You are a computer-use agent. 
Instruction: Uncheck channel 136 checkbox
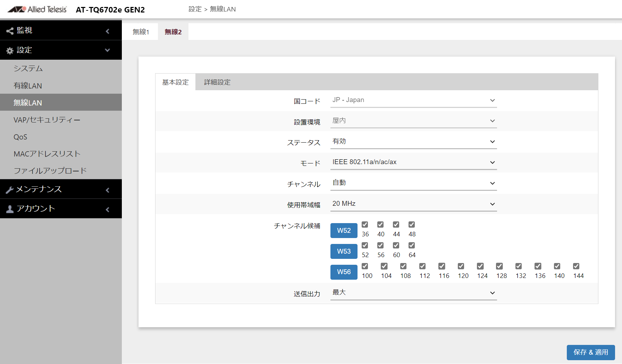point(538,266)
